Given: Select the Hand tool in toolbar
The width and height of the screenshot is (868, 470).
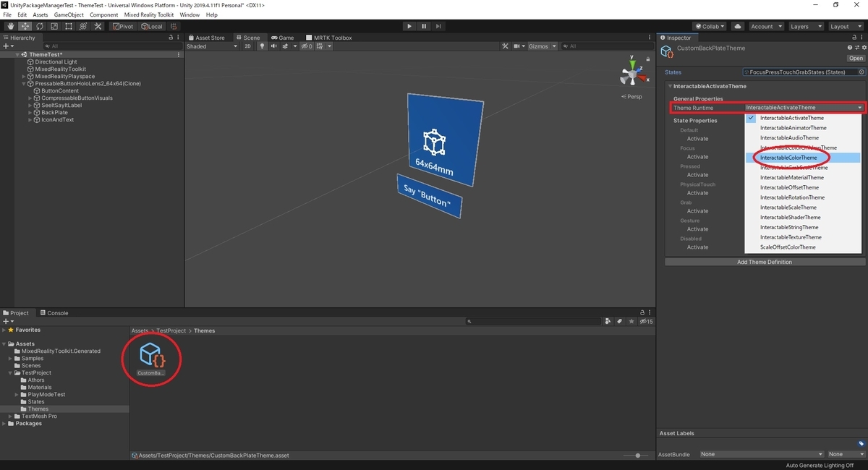Looking at the screenshot, I should [x=10, y=26].
